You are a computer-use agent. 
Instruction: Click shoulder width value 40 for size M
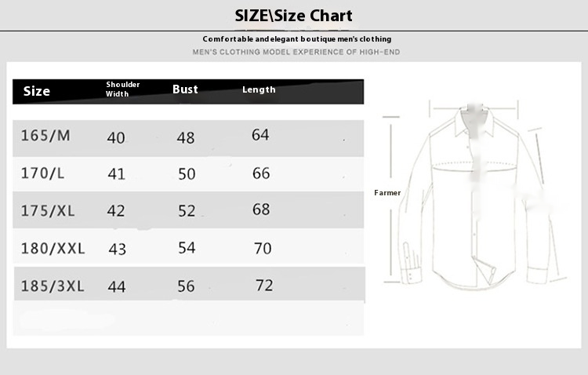click(116, 138)
